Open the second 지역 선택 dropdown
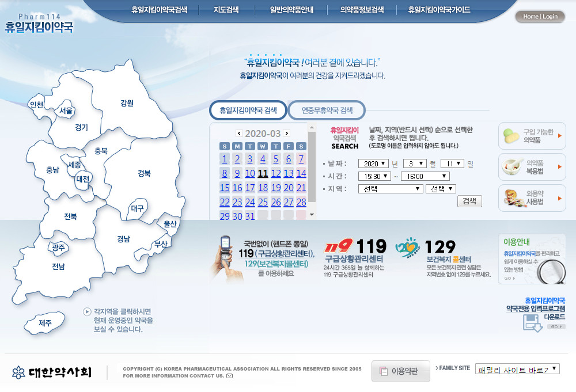The width and height of the screenshot is (576, 392). [x=441, y=189]
